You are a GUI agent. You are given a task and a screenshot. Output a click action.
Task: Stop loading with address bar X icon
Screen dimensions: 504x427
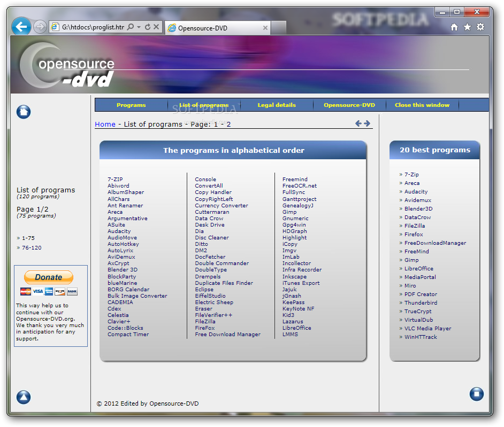point(156,27)
